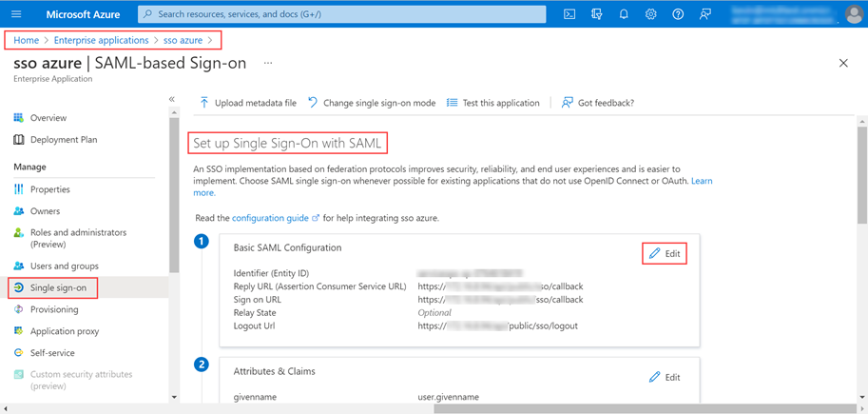868x414 pixels.
Task: Open Custom security attributes (preview)
Action: pyautogui.click(x=82, y=380)
